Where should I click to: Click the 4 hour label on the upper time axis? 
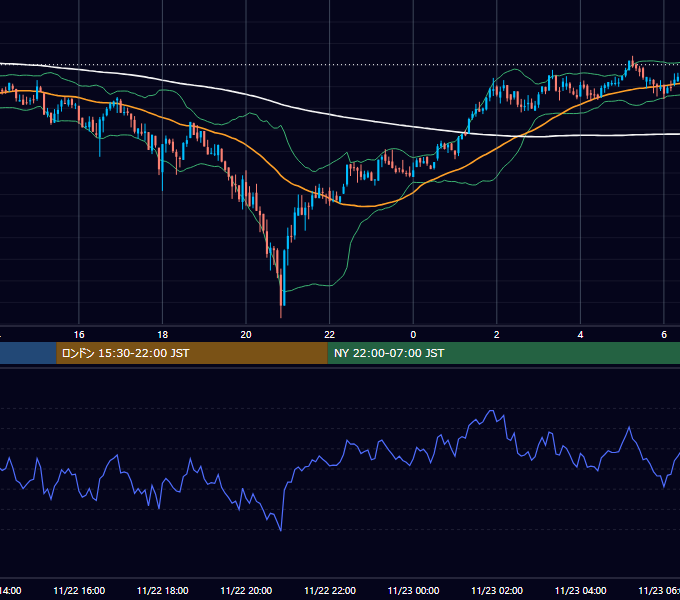[580, 335]
